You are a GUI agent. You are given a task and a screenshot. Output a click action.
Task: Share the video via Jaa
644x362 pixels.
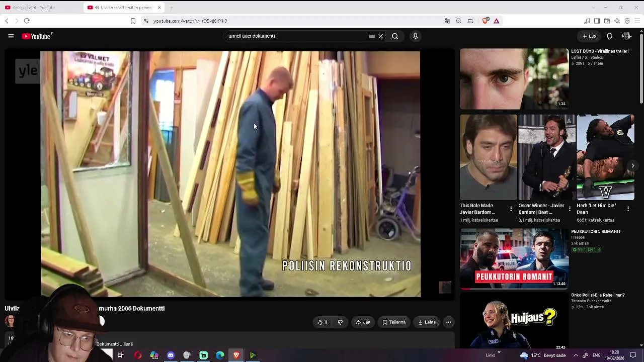(x=363, y=322)
